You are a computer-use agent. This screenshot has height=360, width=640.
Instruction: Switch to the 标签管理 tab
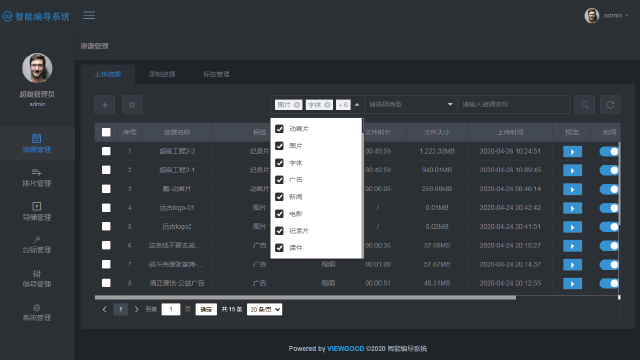[x=216, y=74]
